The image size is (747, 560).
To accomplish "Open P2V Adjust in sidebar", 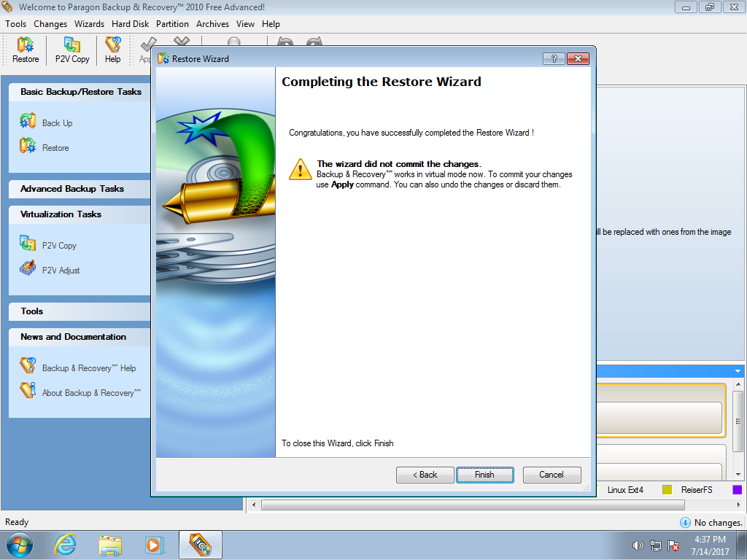I will pos(61,271).
